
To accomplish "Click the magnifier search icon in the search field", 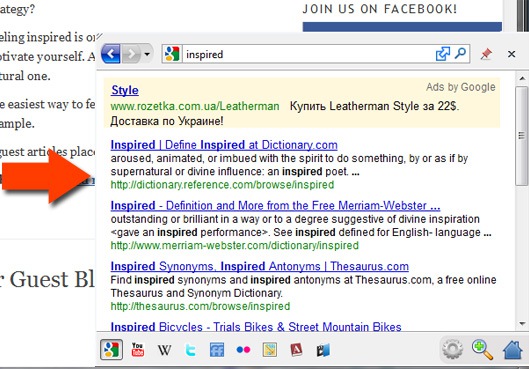I will (461, 53).
